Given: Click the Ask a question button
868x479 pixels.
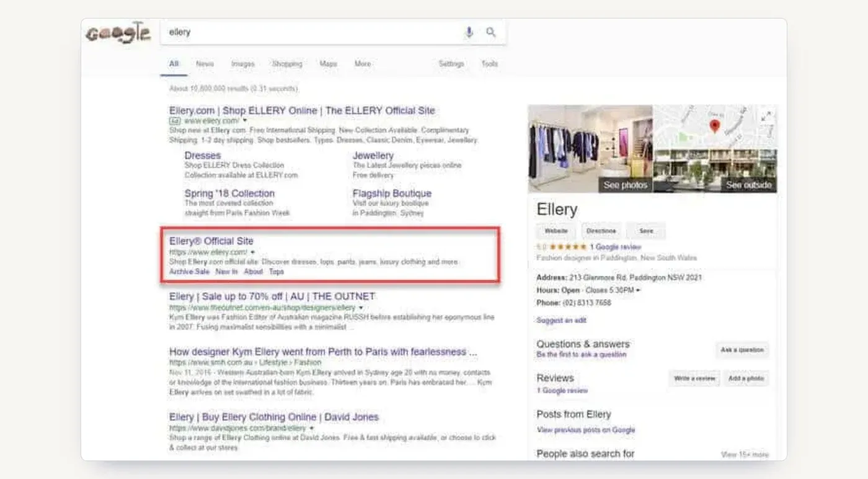Looking at the screenshot, I should coord(742,350).
